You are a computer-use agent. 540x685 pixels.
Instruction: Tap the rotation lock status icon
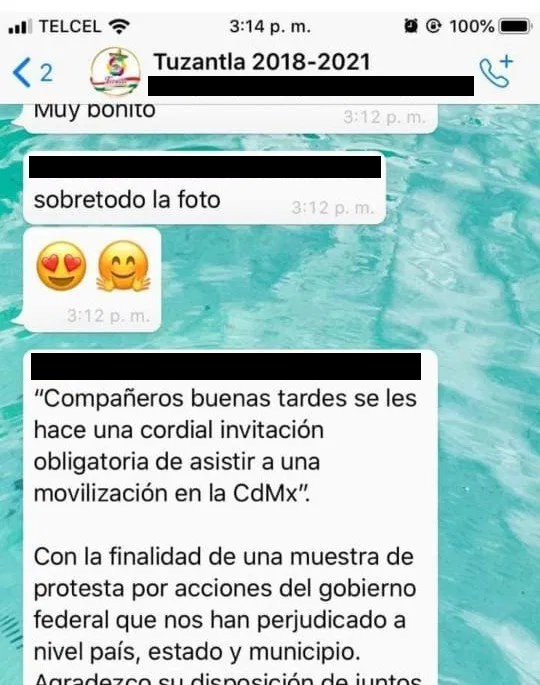point(433,26)
